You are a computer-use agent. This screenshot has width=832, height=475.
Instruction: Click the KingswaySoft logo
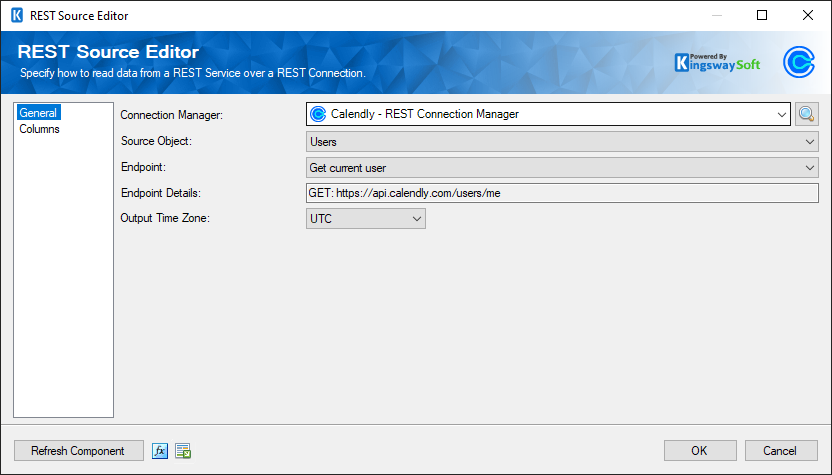(717, 63)
